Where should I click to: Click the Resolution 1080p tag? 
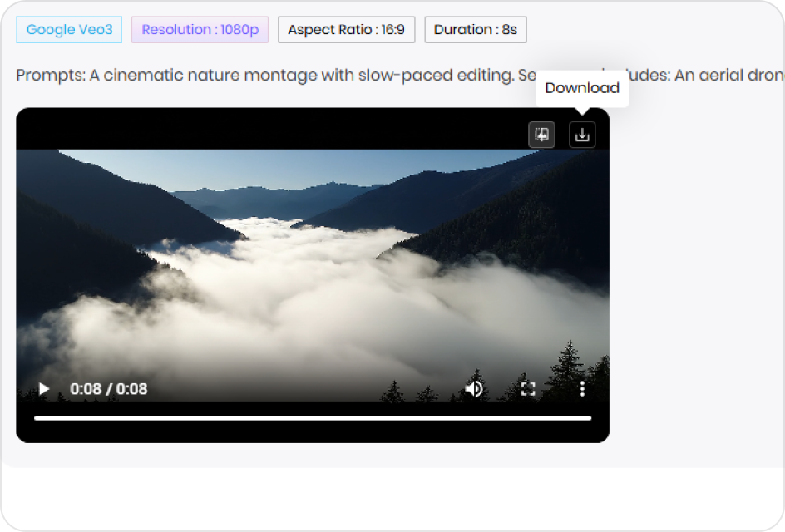[200, 30]
